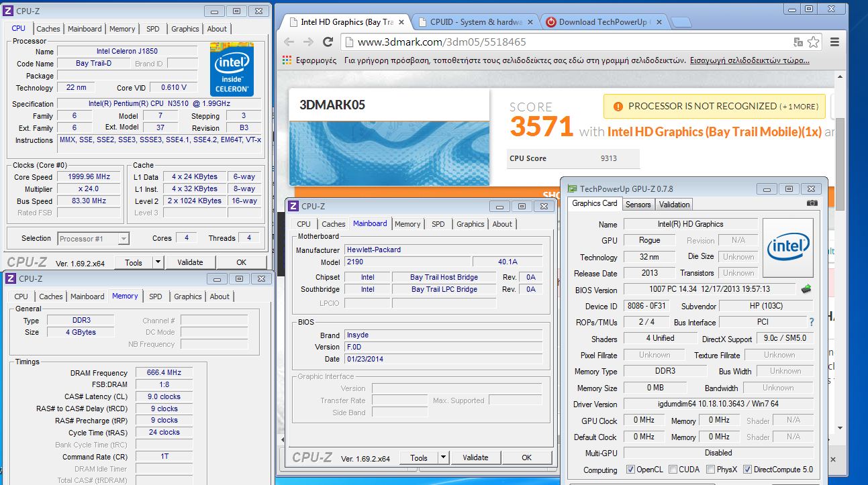The height and width of the screenshot is (485, 868).
Task: Close the CPUID - System & hardware tab
Action: click(530, 21)
